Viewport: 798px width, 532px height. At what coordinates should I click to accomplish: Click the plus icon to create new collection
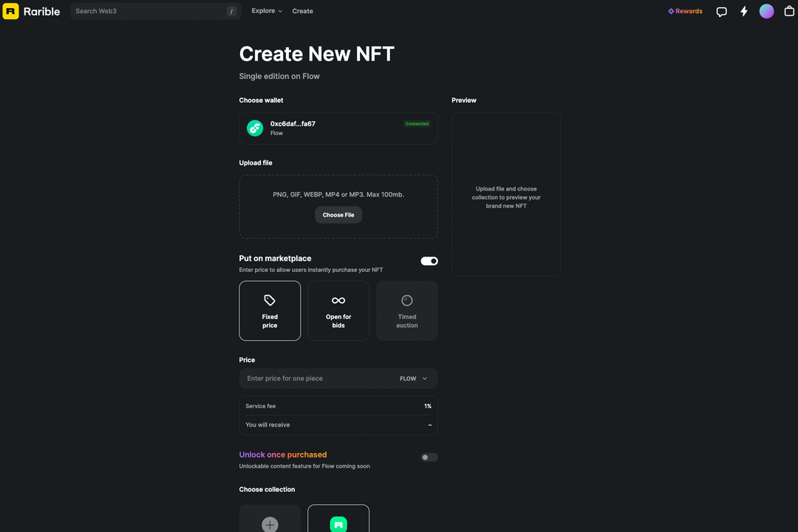(270, 523)
